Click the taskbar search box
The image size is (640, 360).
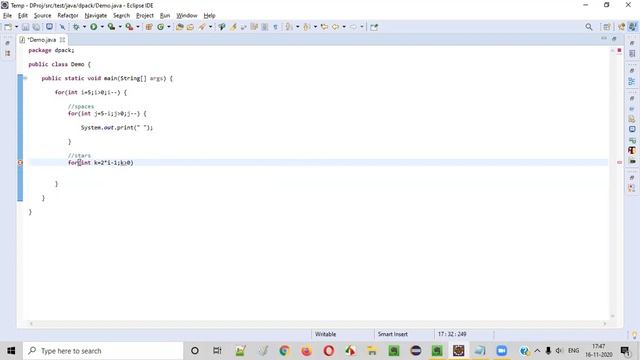click(103, 351)
